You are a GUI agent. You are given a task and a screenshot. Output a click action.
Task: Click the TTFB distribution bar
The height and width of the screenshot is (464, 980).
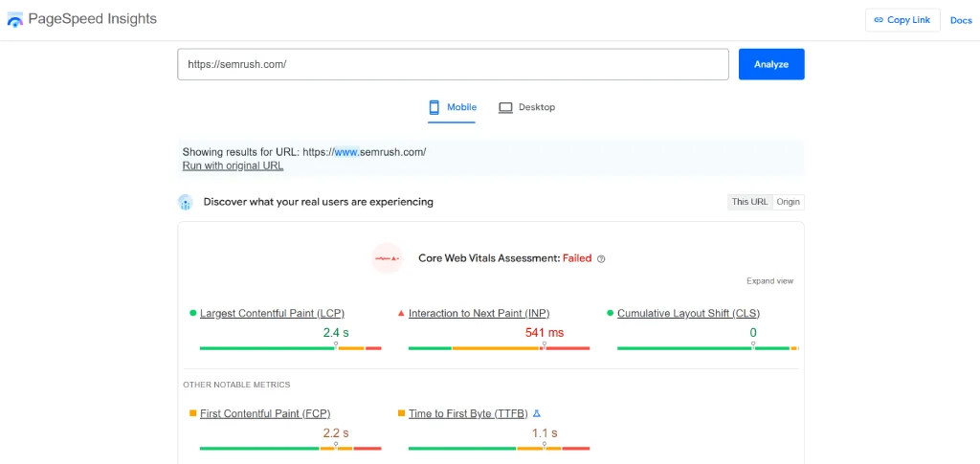pos(499,449)
